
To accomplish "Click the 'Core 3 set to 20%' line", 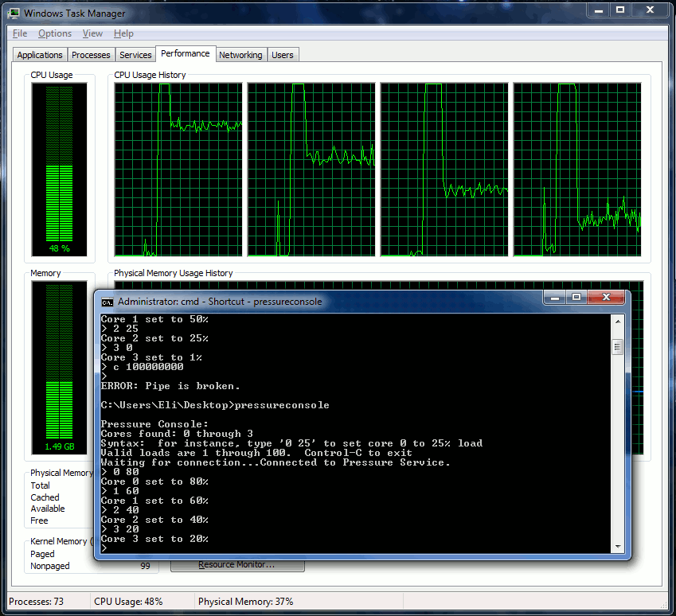I will [x=154, y=540].
